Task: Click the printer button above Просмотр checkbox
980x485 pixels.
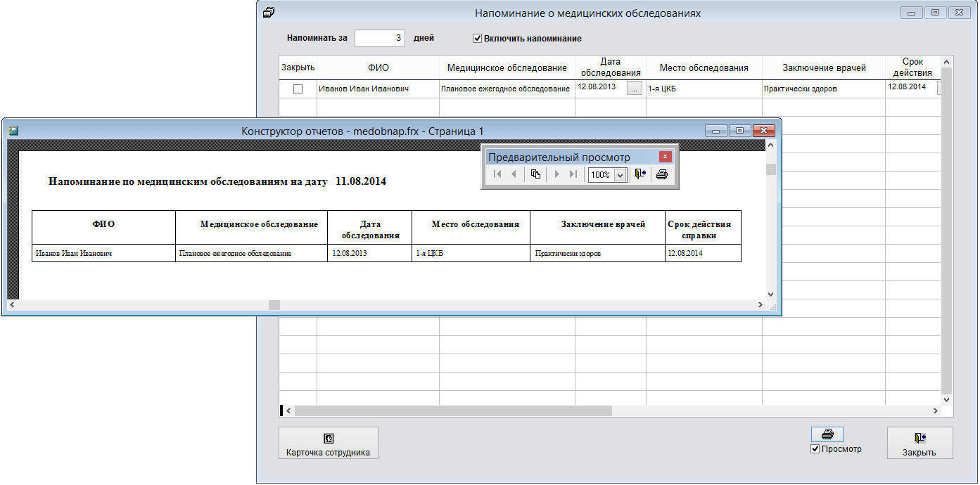Action: [827, 434]
